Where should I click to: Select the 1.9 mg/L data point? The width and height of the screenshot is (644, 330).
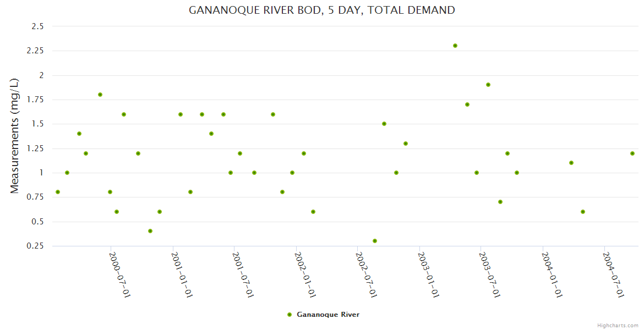[488, 85]
